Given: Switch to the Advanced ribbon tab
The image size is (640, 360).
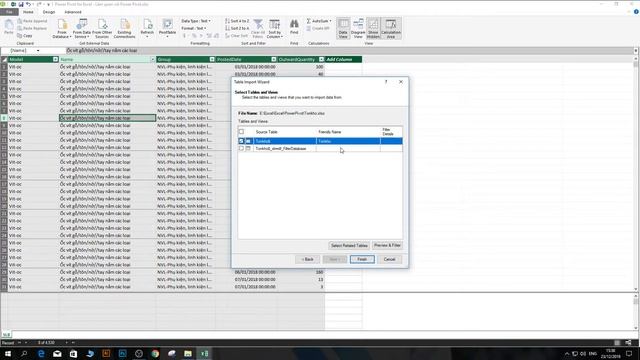Looking at the screenshot, I should point(73,12).
